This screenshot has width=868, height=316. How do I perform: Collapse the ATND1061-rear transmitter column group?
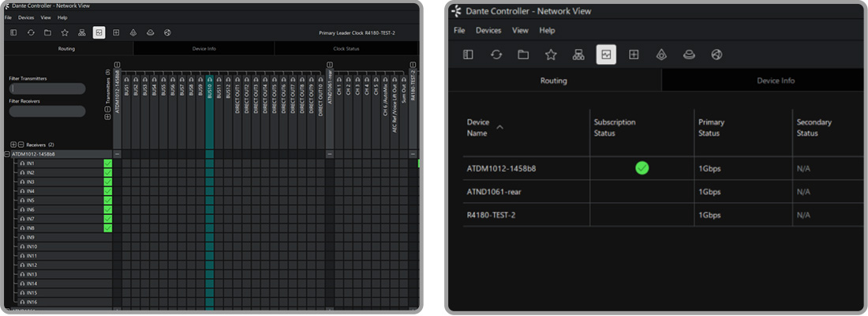pyautogui.click(x=329, y=65)
